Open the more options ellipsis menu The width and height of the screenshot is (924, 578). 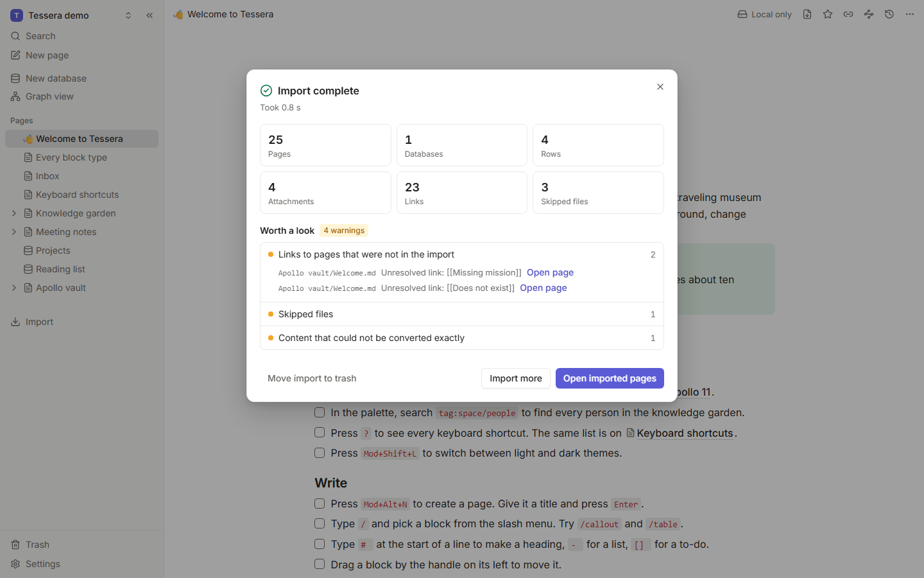tap(910, 14)
